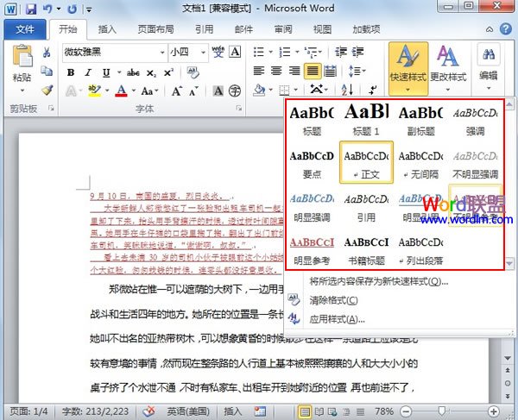
Task: Switch to the 视图 tab
Action: coord(322,29)
